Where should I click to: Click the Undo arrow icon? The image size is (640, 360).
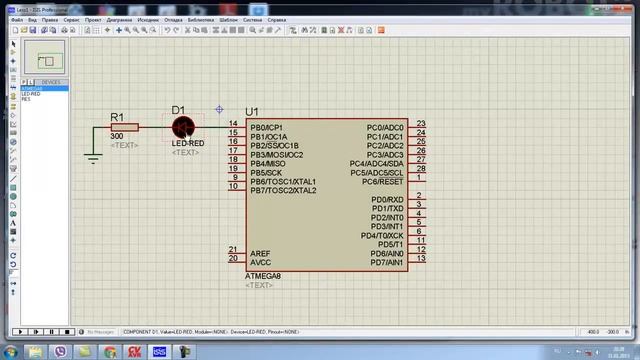coord(167,30)
